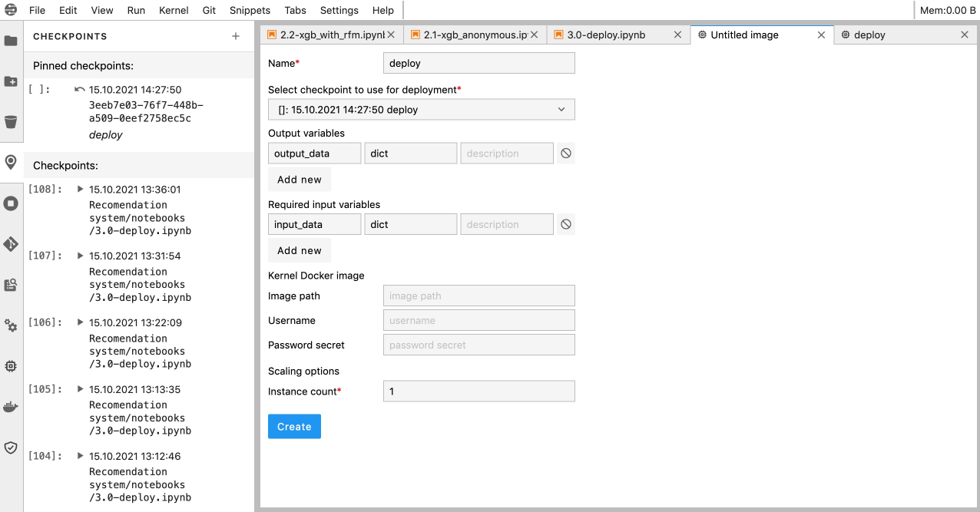Expand checkpoint 106 entry
Image resolution: width=980 pixels, height=512 pixels.
(x=80, y=322)
